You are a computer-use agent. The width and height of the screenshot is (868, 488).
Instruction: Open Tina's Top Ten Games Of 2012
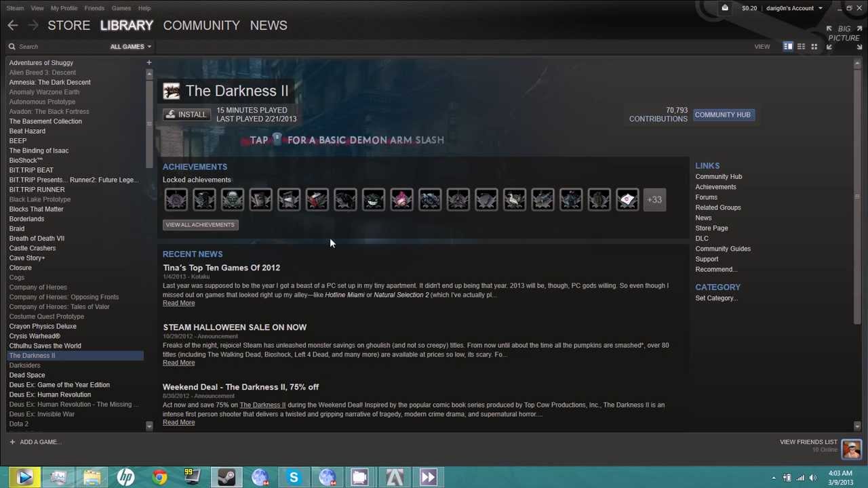click(x=221, y=268)
